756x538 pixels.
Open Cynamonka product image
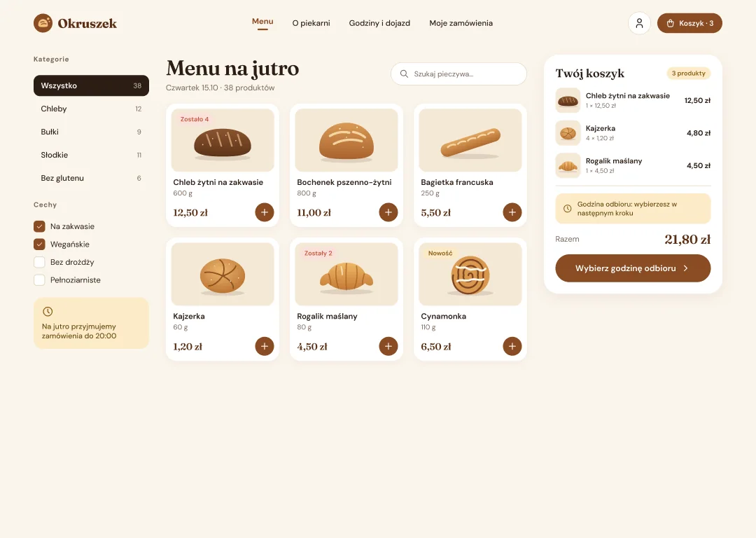(x=470, y=274)
